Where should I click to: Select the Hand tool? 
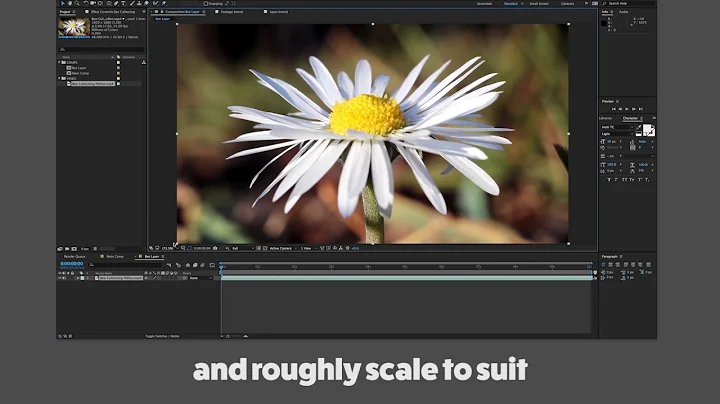tap(70, 3)
